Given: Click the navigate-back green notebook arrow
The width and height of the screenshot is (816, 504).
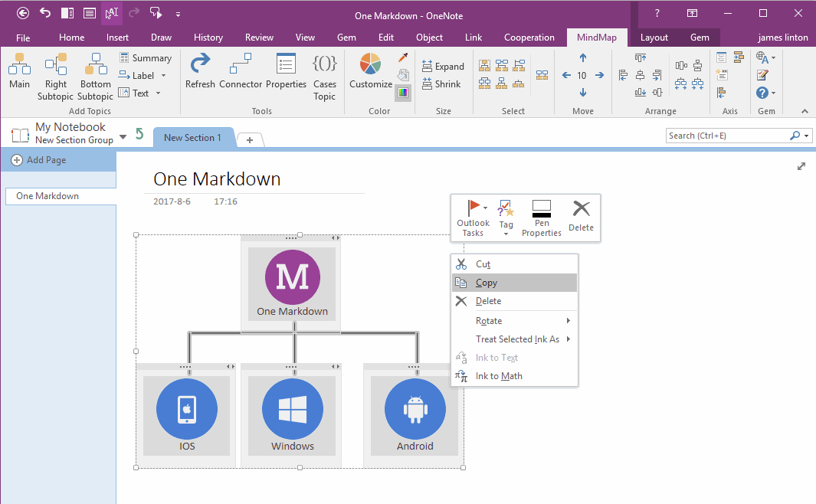Looking at the screenshot, I should click(139, 134).
